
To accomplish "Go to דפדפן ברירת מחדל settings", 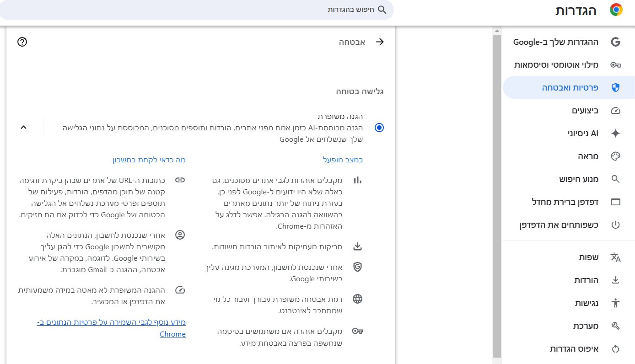I will click(569, 202).
